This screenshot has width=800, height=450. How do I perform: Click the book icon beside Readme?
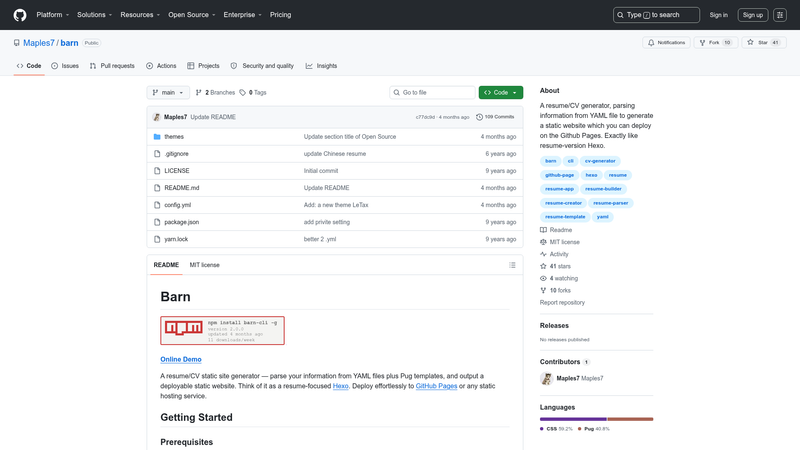[543, 230]
